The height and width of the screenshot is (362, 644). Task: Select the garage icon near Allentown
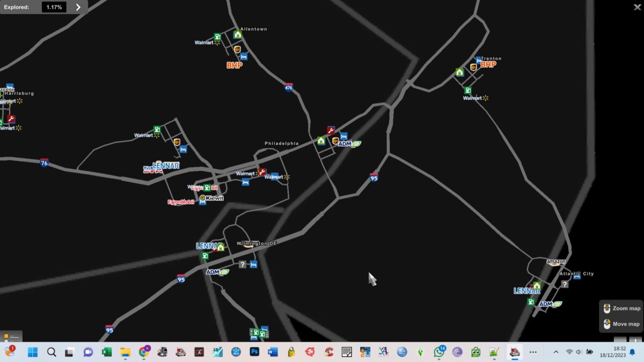pos(237,35)
